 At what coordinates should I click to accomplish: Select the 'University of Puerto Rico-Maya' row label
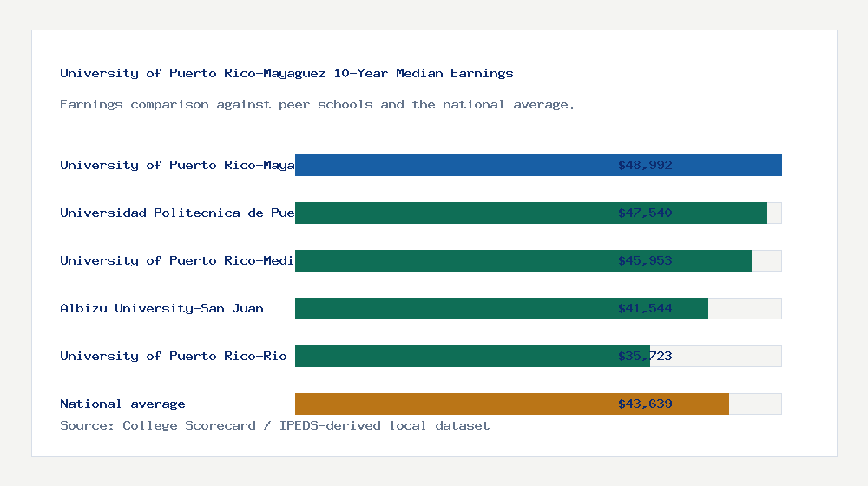pyautogui.click(x=177, y=165)
